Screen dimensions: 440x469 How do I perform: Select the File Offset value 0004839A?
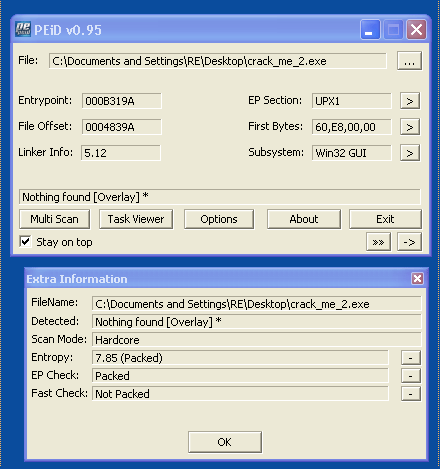point(122,127)
